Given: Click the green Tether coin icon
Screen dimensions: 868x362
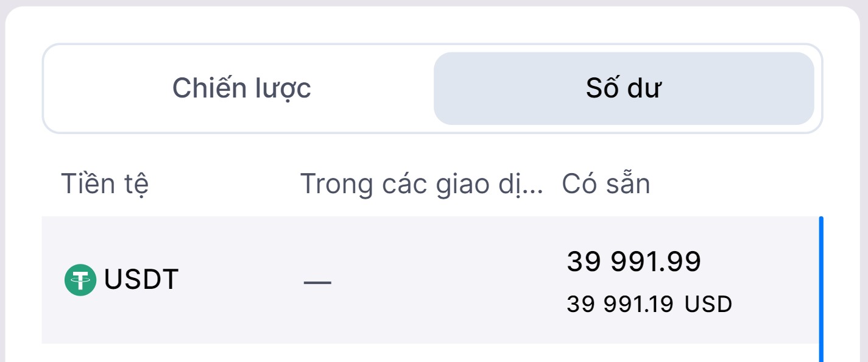Looking at the screenshot, I should (x=80, y=280).
